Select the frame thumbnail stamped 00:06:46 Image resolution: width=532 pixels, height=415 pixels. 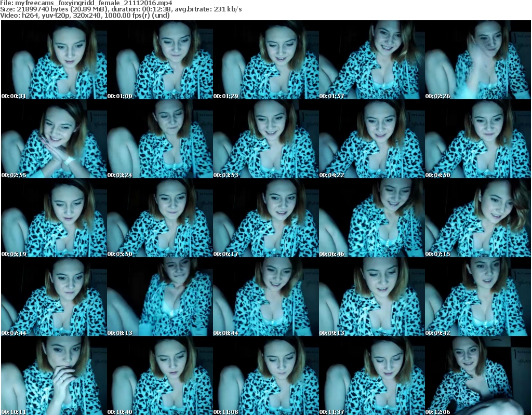(x=371, y=218)
